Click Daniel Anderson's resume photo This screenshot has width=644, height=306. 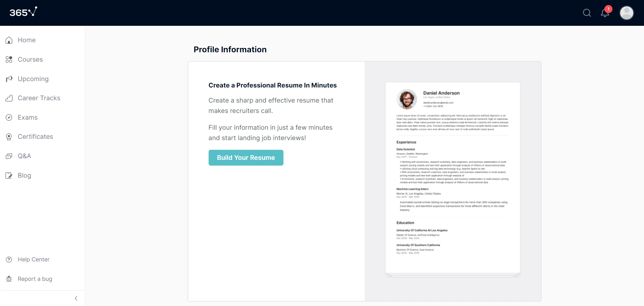[407, 99]
